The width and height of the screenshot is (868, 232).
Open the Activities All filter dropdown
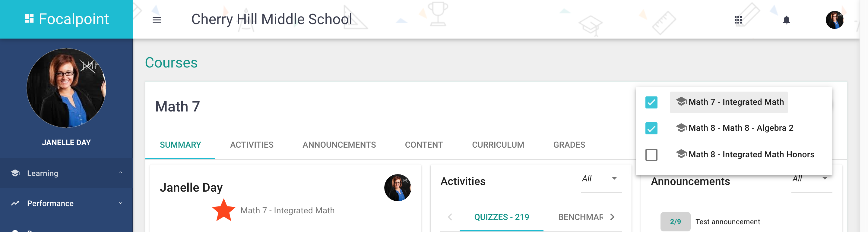point(601,179)
